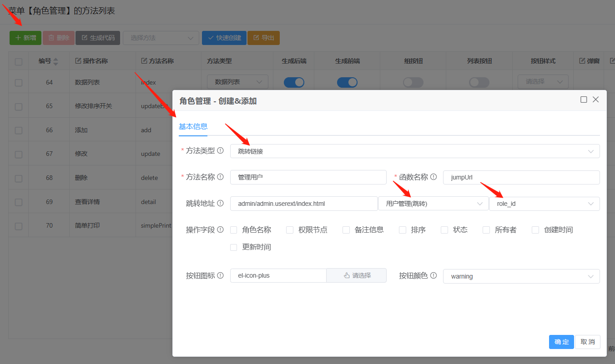The image size is (615, 364).
Task: Click the green 新增 button
Action: click(25, 38)
